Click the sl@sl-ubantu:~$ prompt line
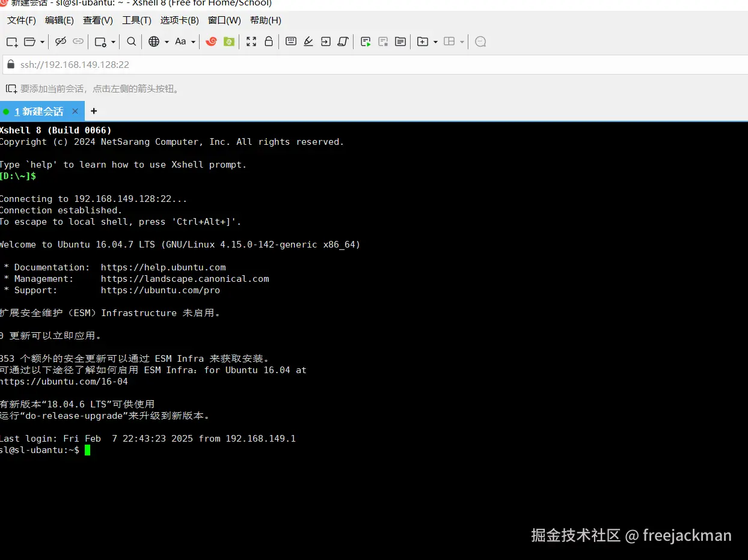Screen dimensions: 748x560 [x=40, y=450]
